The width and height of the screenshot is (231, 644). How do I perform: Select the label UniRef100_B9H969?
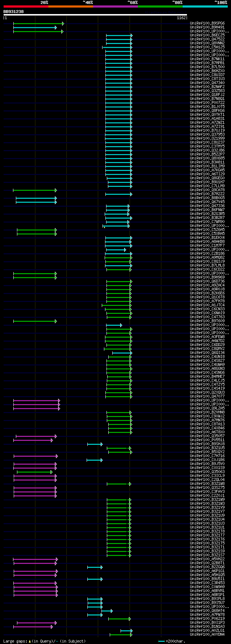click(x=207, y=277)
